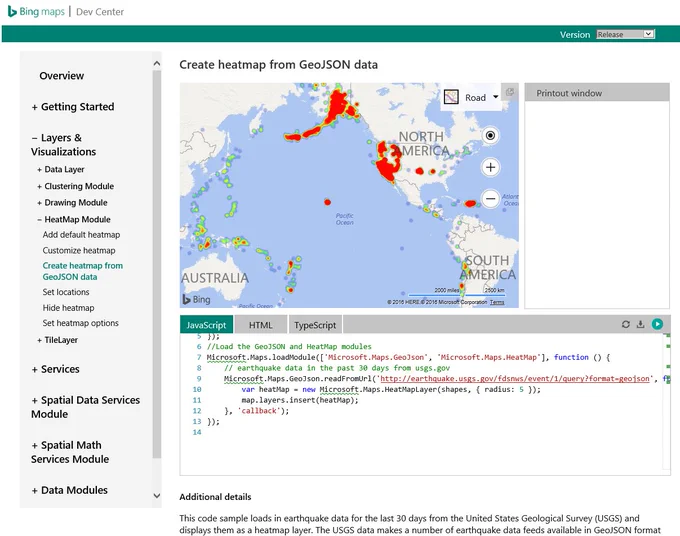Expand the Clustering Module item
The image size is (680, 536).
75,186
